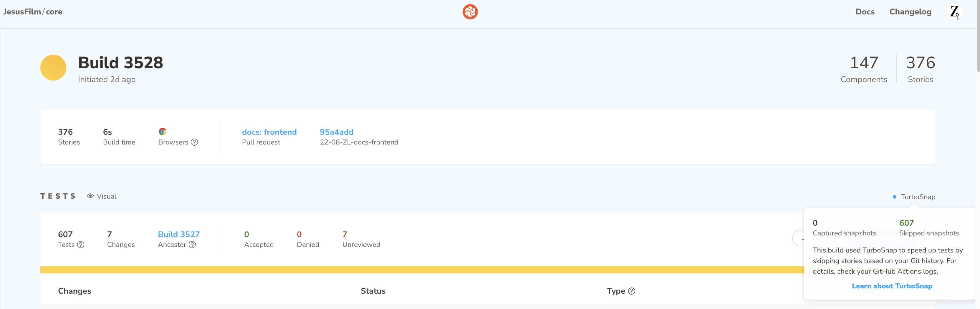The height and width of the screenshot is (309, 980).
Task: Click the Chrome browser icon
Action: [x=163, y=132]
